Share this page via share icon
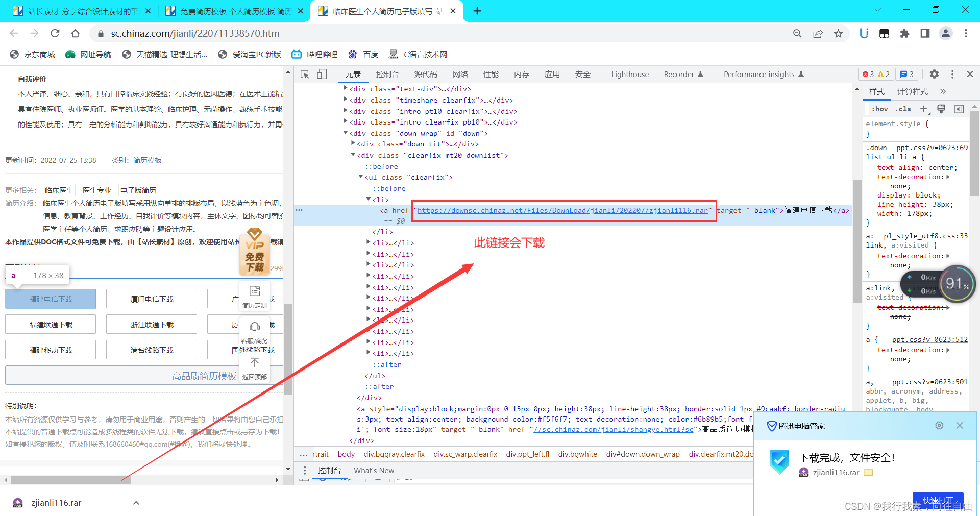This screenshot has width=980, height=516. 818,33
